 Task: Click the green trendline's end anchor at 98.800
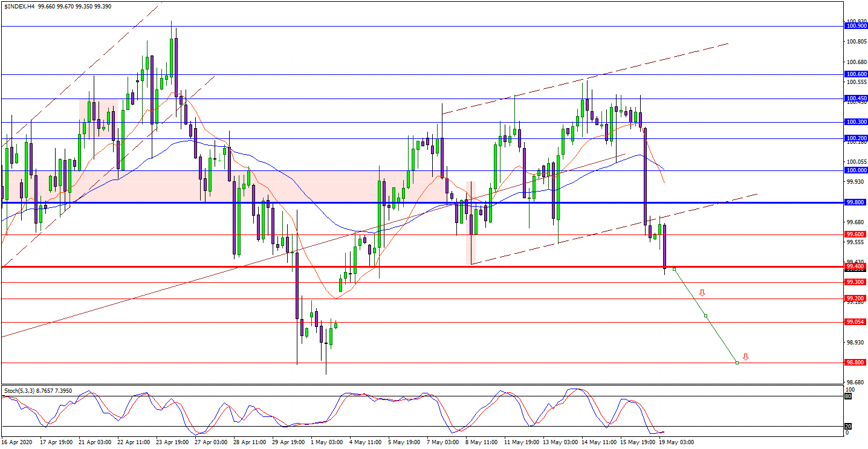point(737,363)
